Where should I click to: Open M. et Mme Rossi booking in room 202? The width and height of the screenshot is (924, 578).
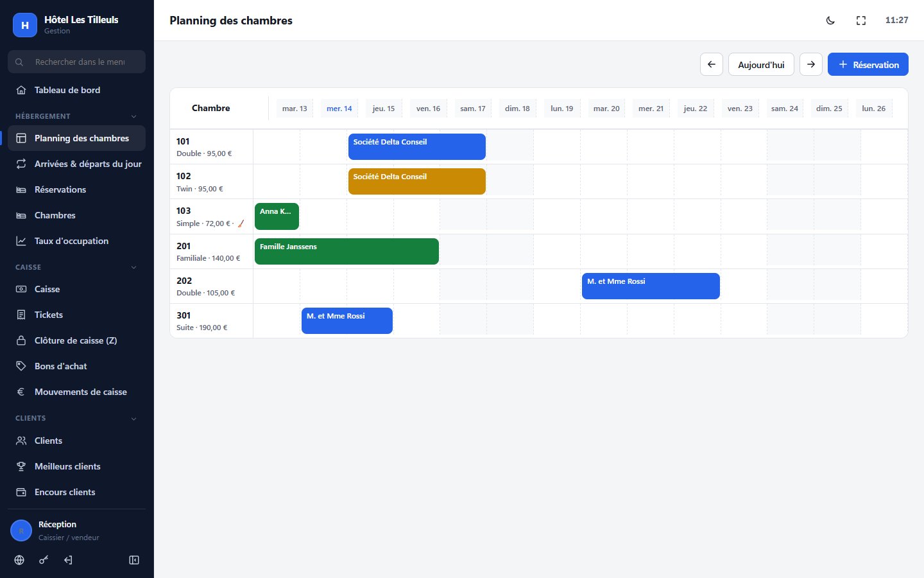tap(651, 286)
